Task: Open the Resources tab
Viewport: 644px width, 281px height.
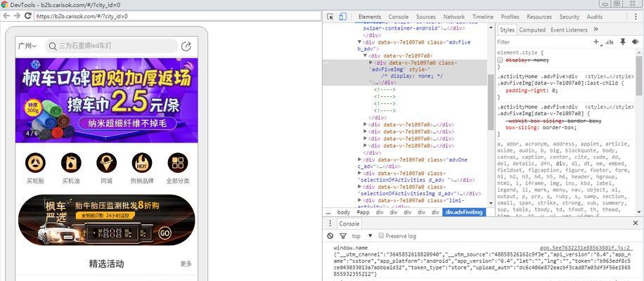Action: tap(539, 17)
